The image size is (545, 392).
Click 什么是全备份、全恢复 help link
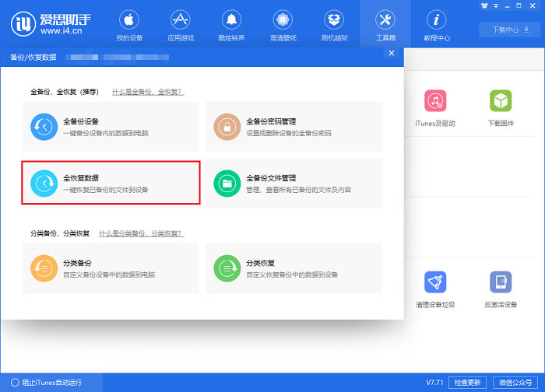148,92
